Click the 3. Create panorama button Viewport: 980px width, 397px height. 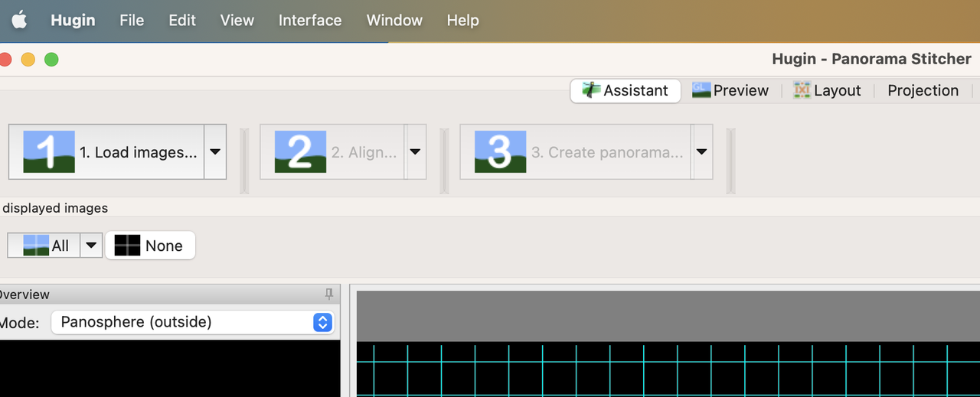tap(576, 151)
